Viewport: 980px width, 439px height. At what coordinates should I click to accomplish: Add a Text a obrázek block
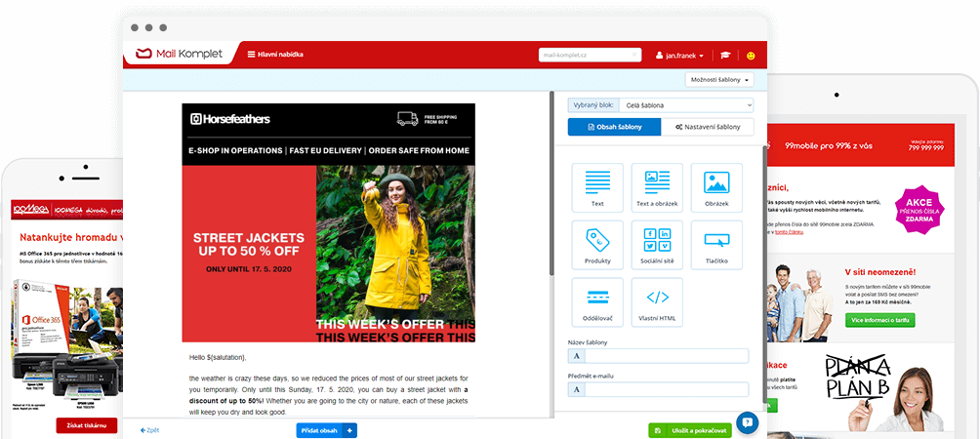[x=657, y=187]
